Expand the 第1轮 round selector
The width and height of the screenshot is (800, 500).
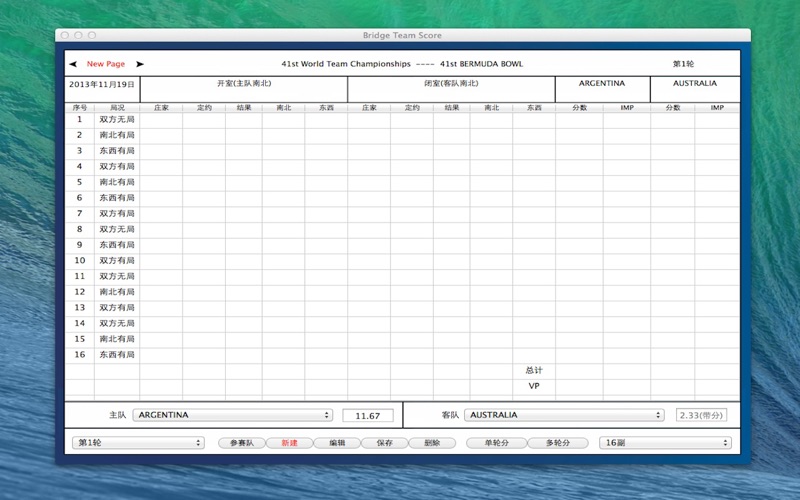(x=138, y=443)
